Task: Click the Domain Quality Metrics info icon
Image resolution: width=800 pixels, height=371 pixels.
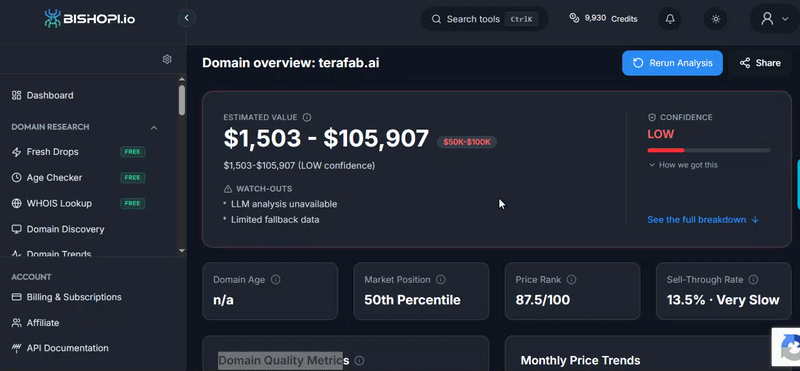Action: point(359,361)
